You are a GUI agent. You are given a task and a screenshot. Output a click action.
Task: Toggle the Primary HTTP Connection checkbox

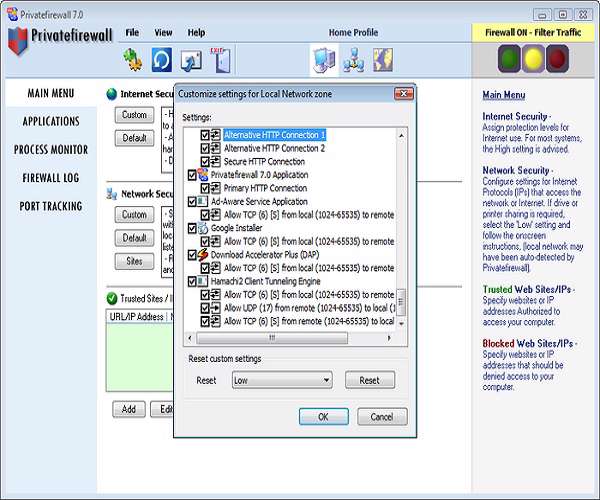coord(205,188)
